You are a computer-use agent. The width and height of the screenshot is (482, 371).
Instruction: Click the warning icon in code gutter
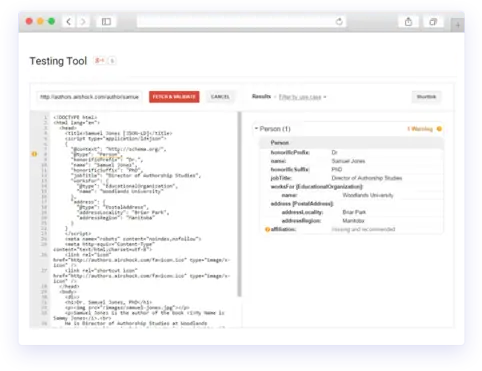coord(34,154)
